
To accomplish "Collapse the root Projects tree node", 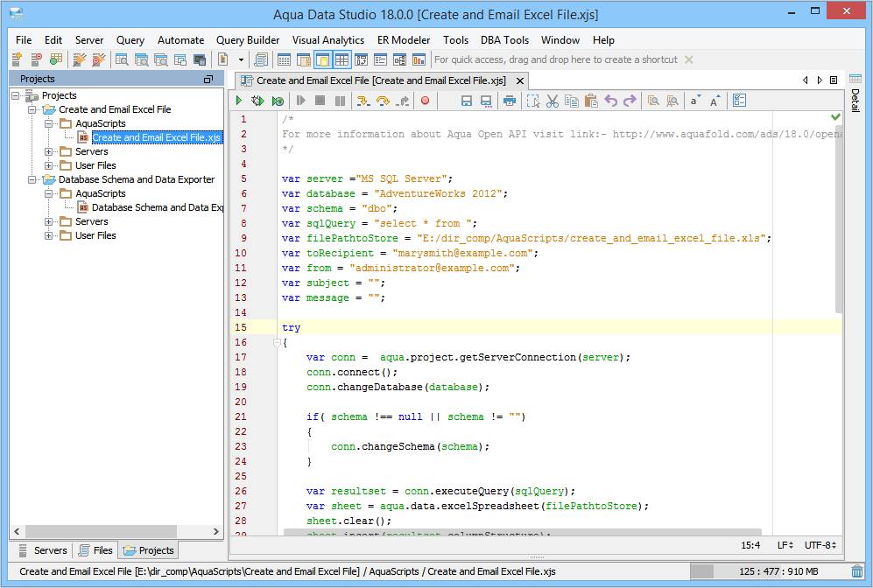I will [16, 95].
